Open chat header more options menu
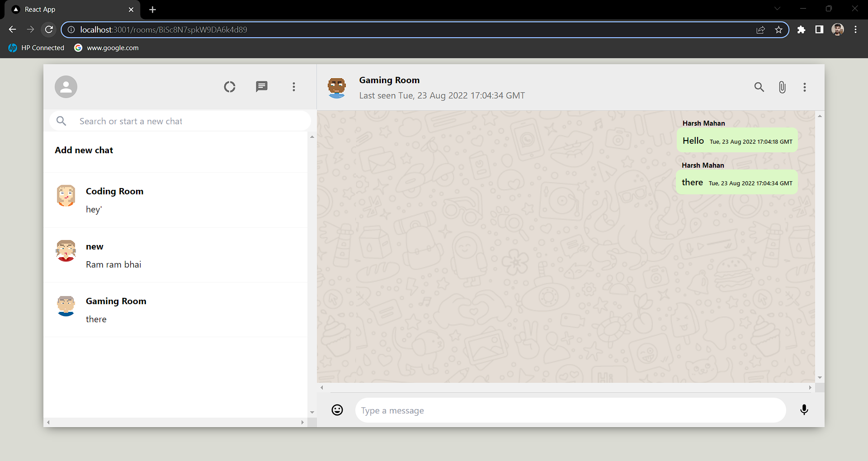868x461 pixels. 805,87
